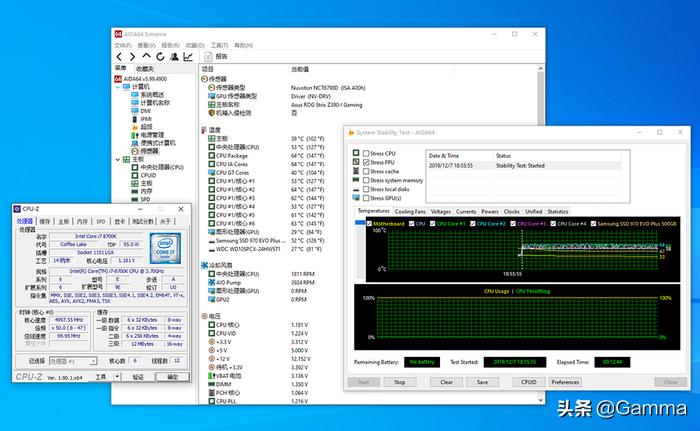Click the Intel Core i7 logo in CPU-Z
This screenshot has height=431, width=700.
coord(166,247)
